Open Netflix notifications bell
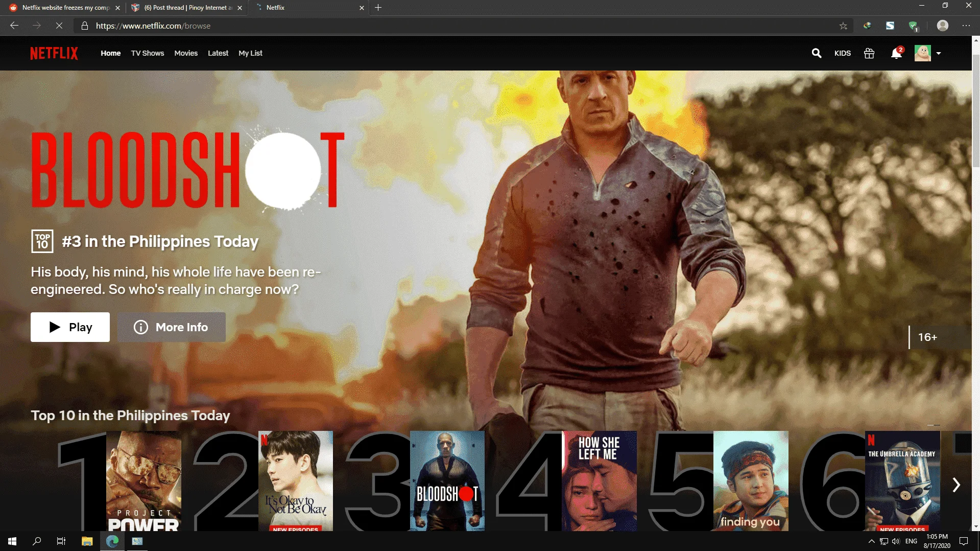The image size is (980, 551). point(896,53)
